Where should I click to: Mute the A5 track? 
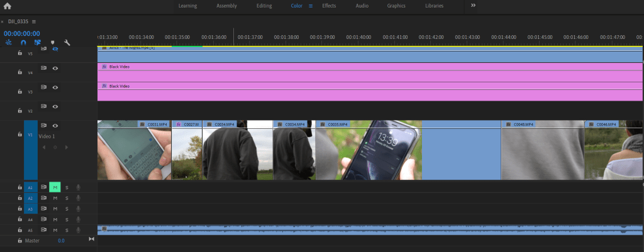55,230
